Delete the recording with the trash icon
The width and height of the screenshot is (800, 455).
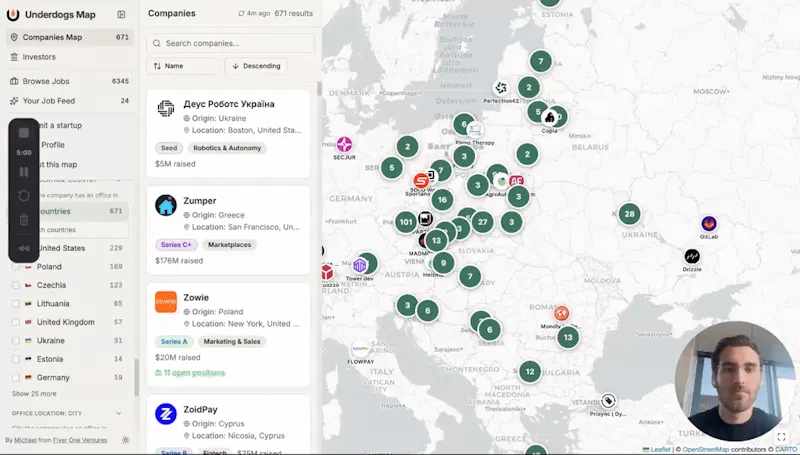[x=24, y=220]
